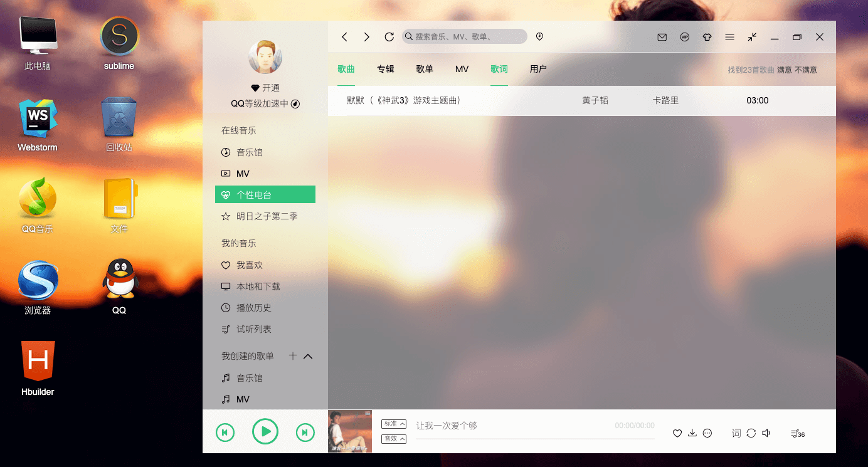The image size is (868, 467).
Task: Toggle the loop playback mode icon
Action: [751, 433]
